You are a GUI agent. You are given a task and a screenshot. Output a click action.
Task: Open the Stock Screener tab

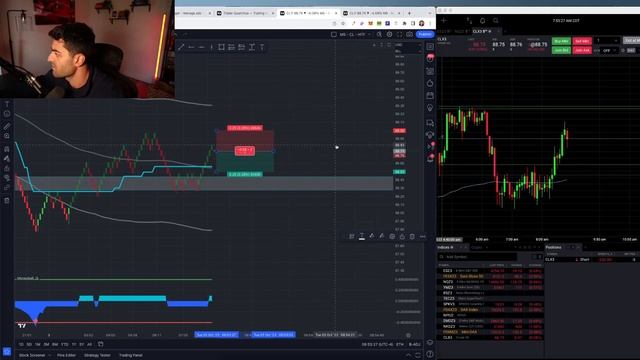32,355
